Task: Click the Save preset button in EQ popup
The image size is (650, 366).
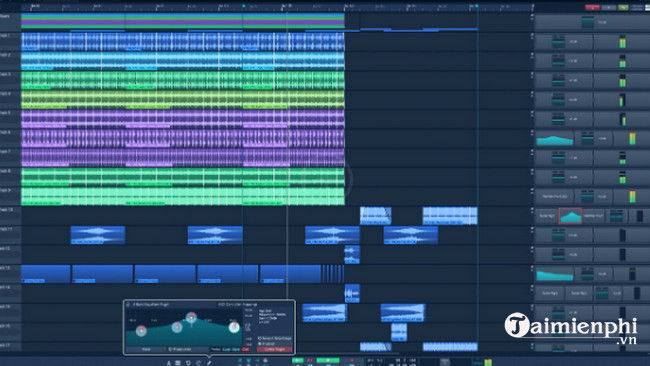Action: pyautogui.click(x=236, y=349)
